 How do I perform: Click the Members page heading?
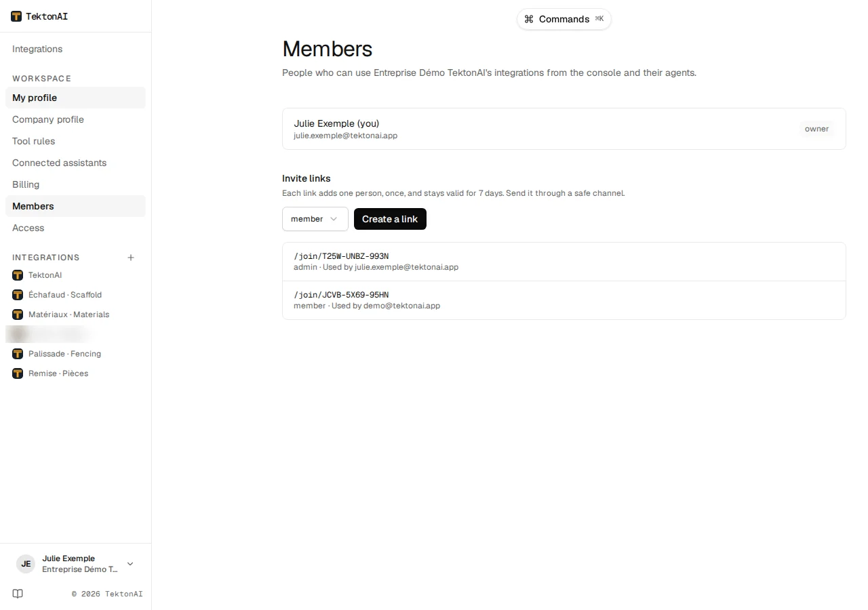[328, 49]
